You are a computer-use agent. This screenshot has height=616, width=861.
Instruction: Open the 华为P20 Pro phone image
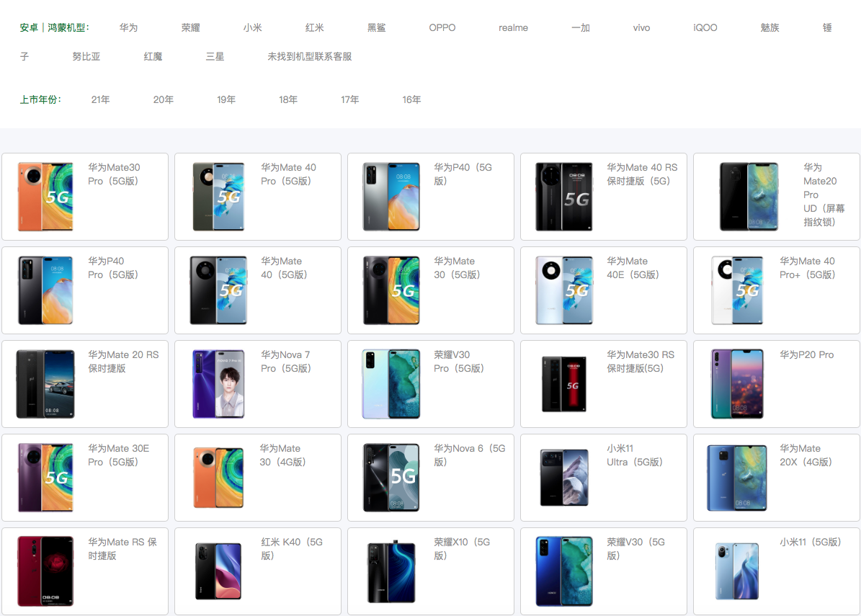737,384
